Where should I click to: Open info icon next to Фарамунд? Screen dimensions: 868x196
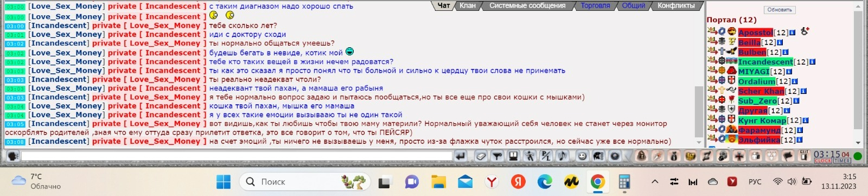800,130
